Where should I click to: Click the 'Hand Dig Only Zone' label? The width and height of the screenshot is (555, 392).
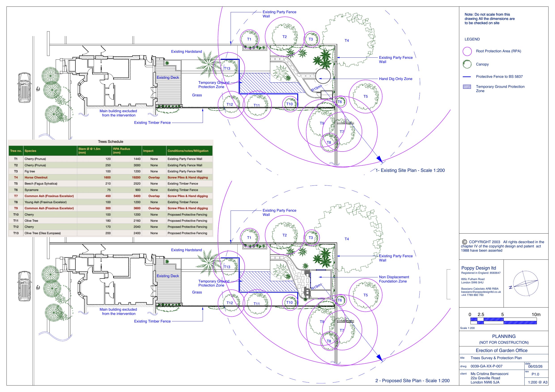(396, 79)
